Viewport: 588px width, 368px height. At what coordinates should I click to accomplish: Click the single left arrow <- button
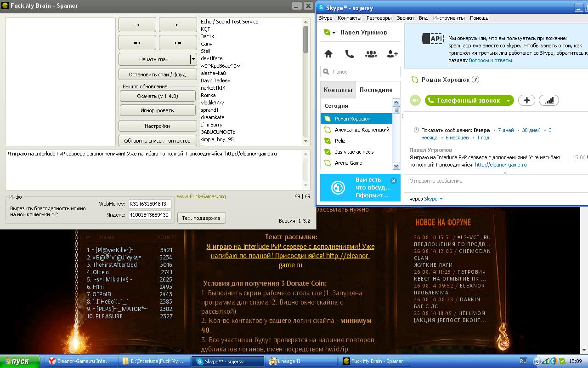tap(178, 25)
